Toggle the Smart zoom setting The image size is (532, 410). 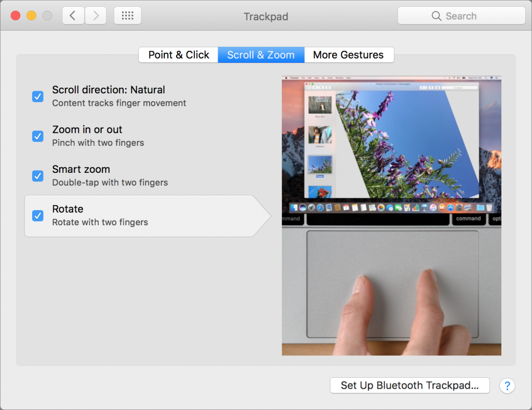pos(37,176)
